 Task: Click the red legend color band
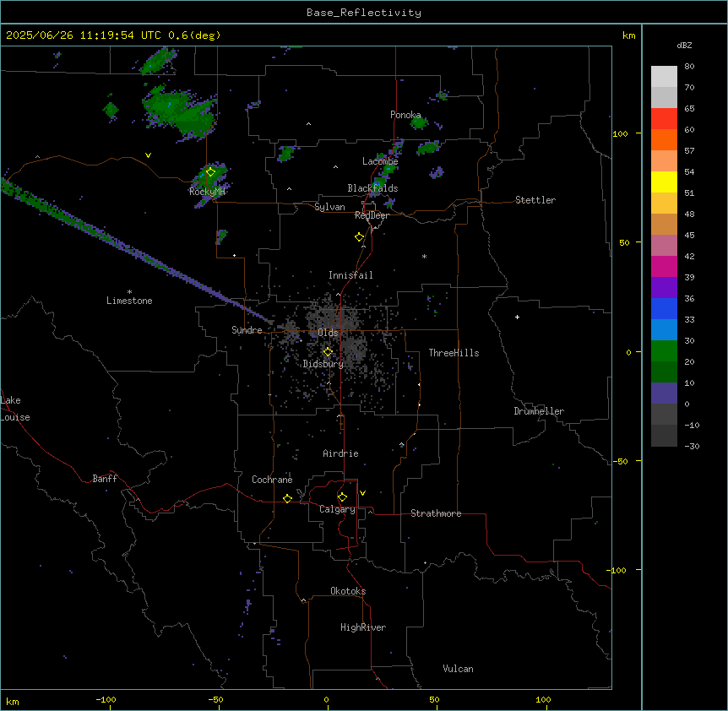coord(664,118)
